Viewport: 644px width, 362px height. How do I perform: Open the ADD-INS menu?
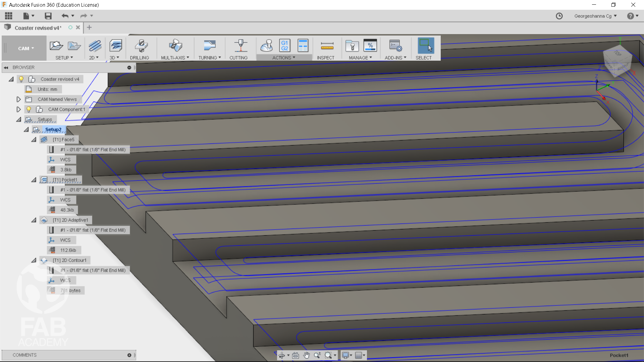click(395, 58)
